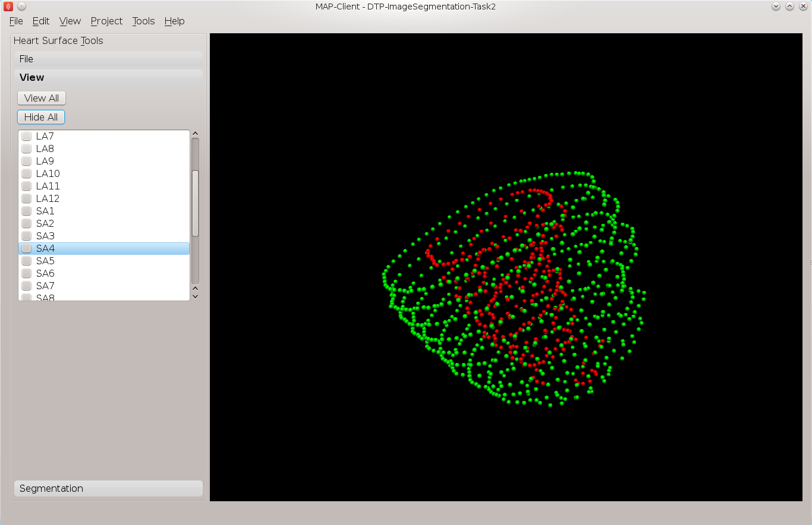Image resolution: width=812 pixels, height=525 pixels.
Task: Click the Hide All button
Action: click(x=41, y=117)
